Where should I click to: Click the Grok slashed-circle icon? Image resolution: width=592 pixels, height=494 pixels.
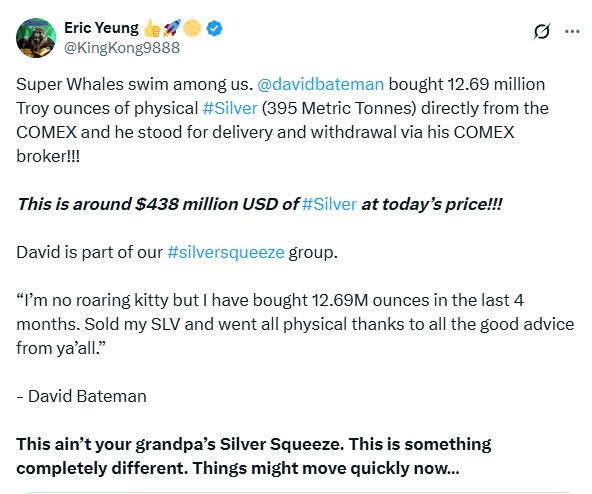[x=541, y=31]
